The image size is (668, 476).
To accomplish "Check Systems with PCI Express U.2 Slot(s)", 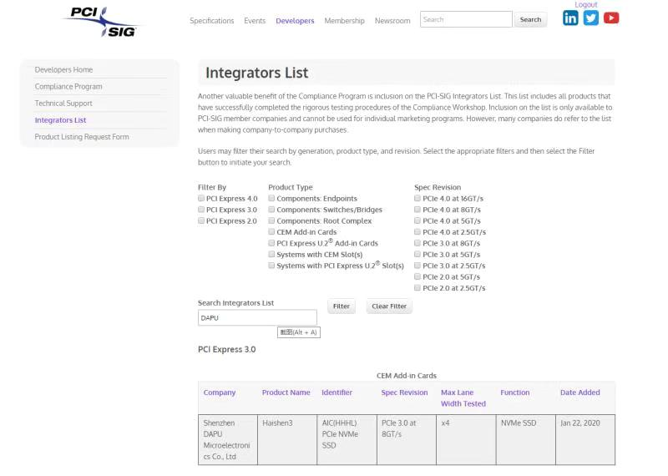I will 271,265.
